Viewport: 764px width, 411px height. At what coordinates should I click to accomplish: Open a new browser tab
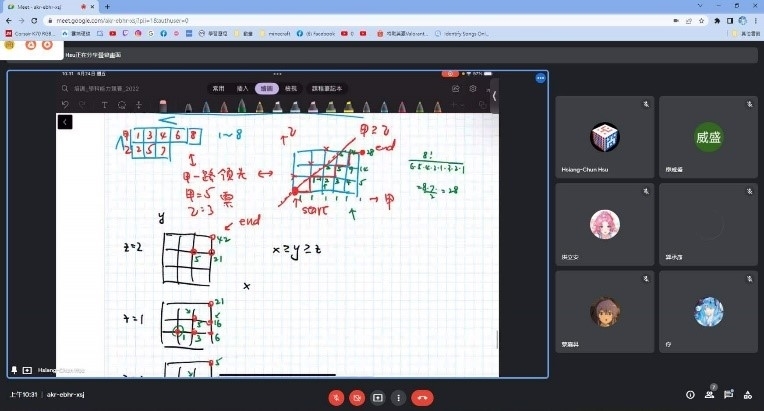[106, 6]
